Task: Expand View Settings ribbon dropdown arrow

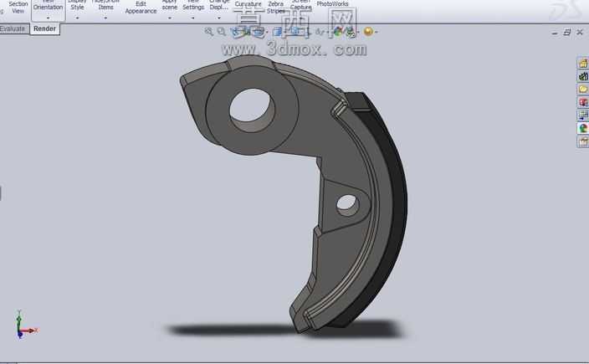Action: (x=193, y=18)
